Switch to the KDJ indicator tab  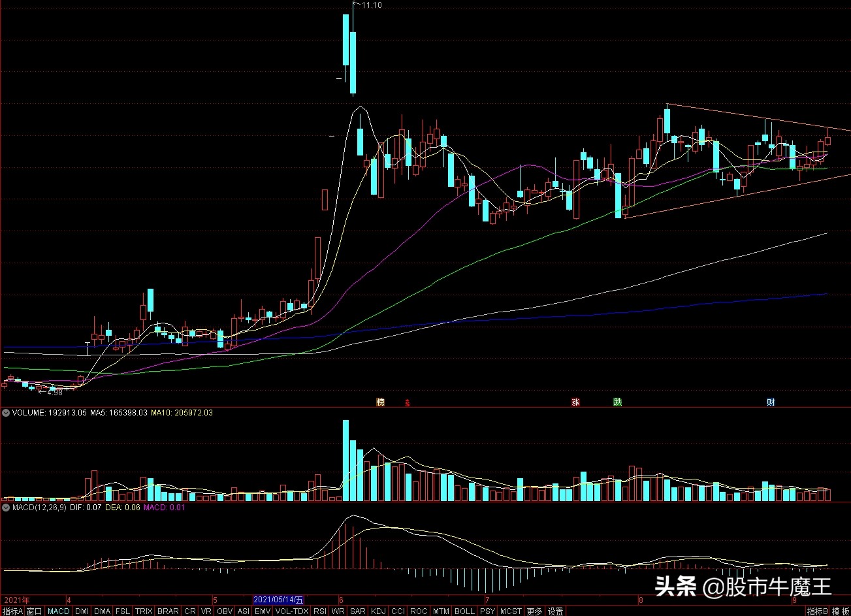click(378, 611)
